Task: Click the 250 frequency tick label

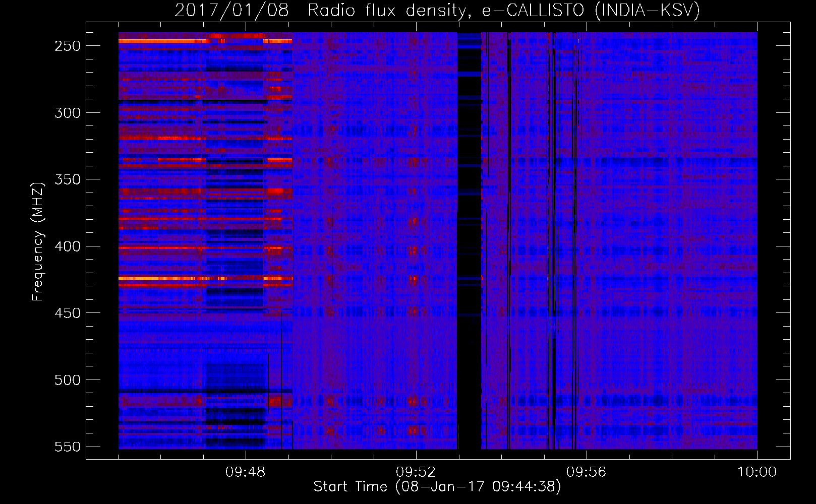Action: tap(68, 46)
